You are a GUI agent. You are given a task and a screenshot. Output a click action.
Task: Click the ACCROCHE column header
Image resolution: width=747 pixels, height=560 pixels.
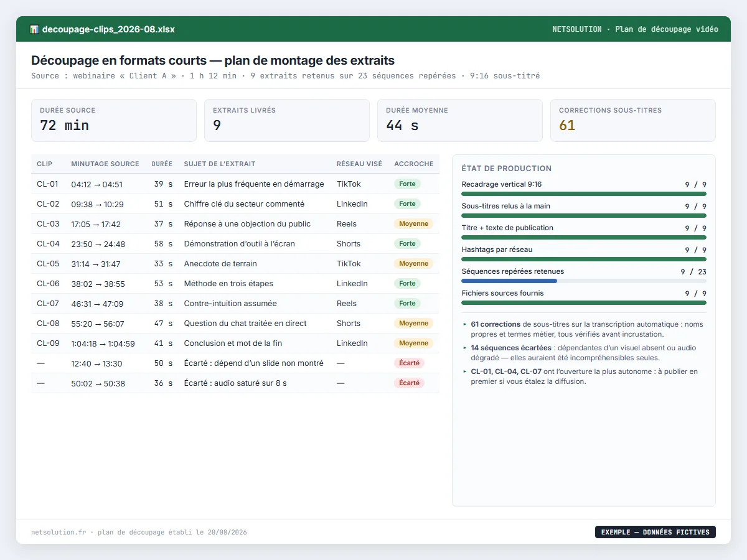click(414, 164)
